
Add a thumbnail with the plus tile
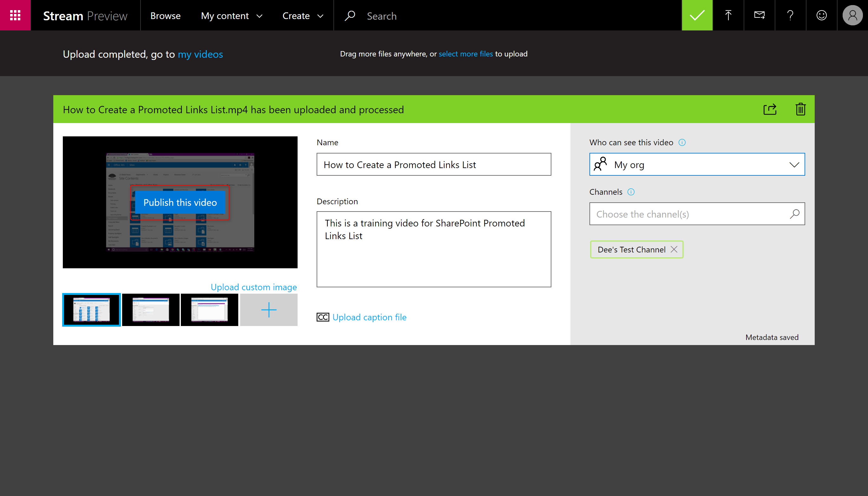point(268,310)
